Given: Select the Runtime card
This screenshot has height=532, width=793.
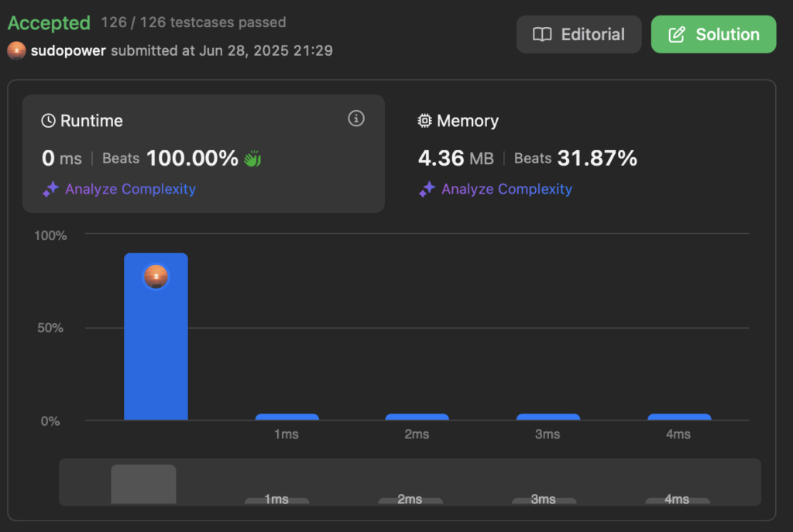Looking at the screenshot, I should [x=204, y=154].
